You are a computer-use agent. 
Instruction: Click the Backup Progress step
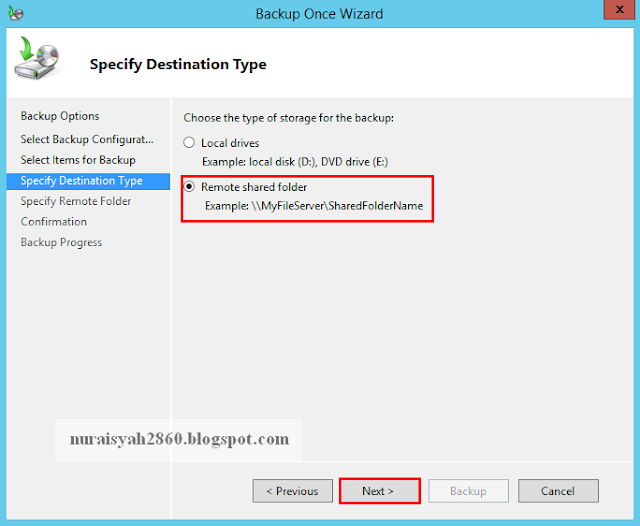click(x=61, y=243)
